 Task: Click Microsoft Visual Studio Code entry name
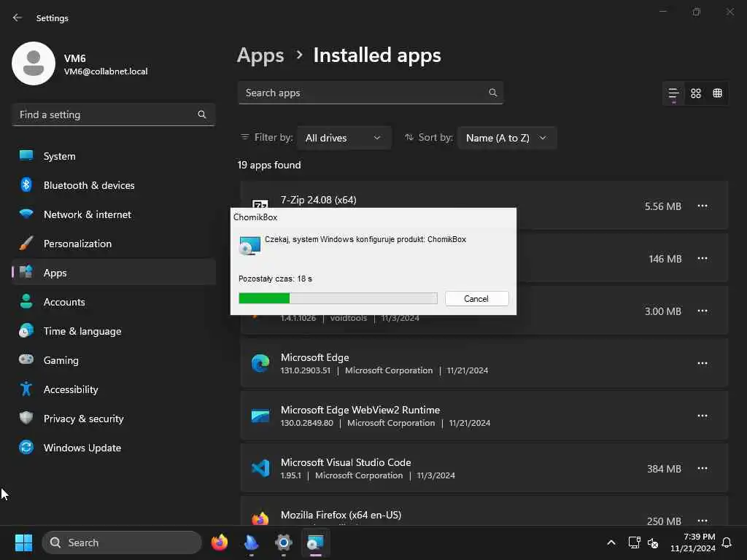(346, 462)
